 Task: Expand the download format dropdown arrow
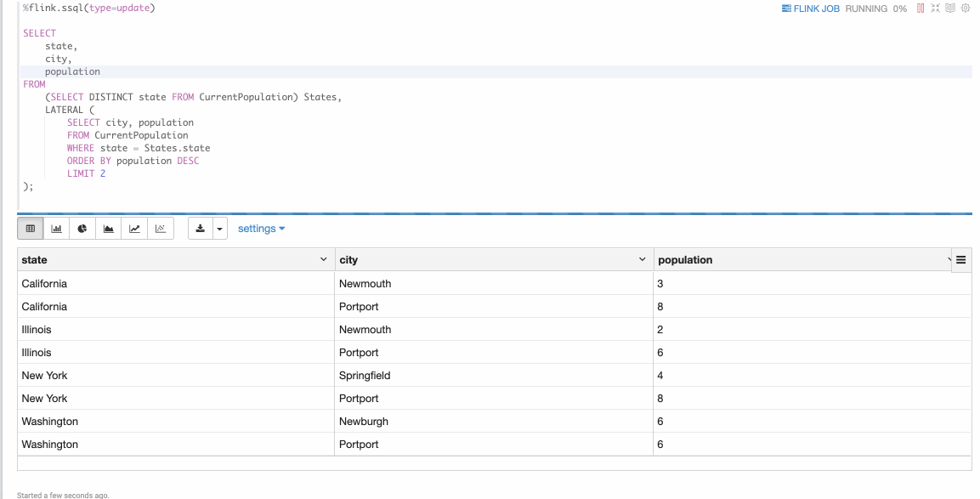(219, 228)
